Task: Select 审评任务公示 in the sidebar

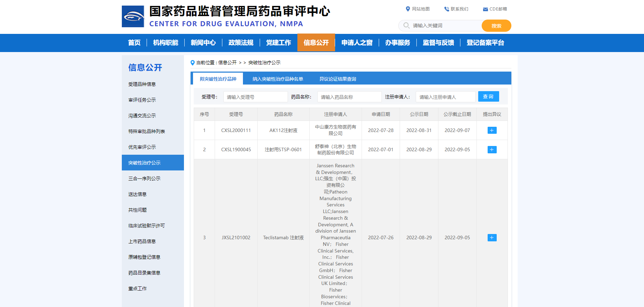Action: tap(153, 100)
